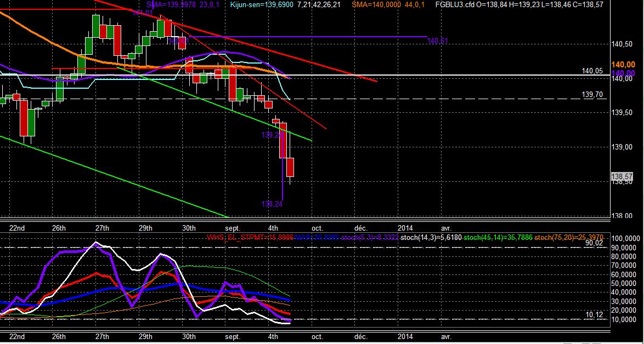The image size is (644, 344).
Task: Click the 140,05 horizontal level label
Action: pos(592,71)
